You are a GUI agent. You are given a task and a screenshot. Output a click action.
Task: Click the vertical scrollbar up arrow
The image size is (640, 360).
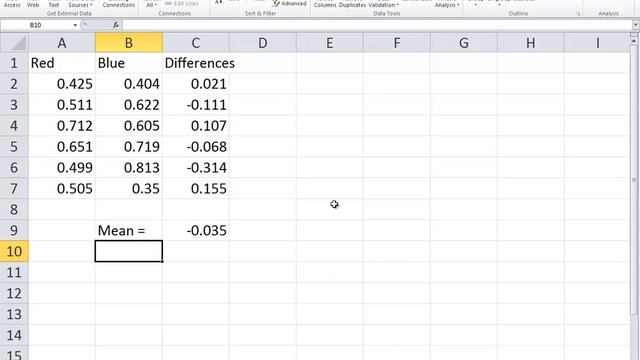click(634, 41)
